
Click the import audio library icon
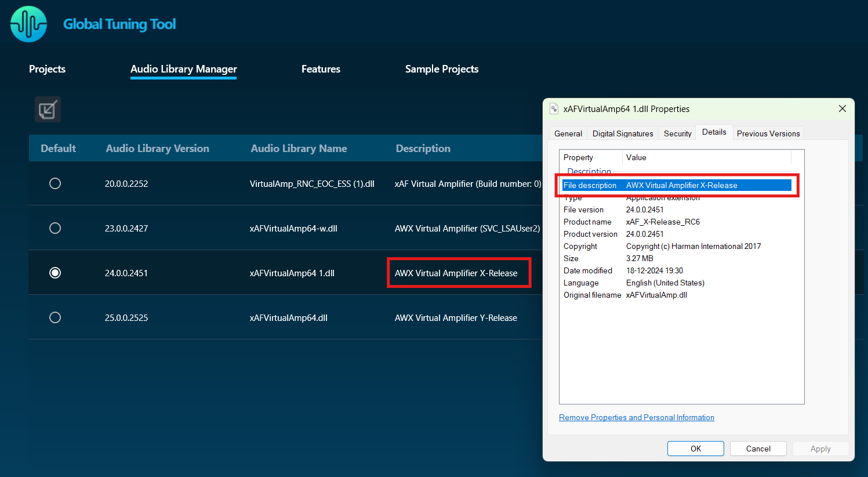tap(48, 110)
